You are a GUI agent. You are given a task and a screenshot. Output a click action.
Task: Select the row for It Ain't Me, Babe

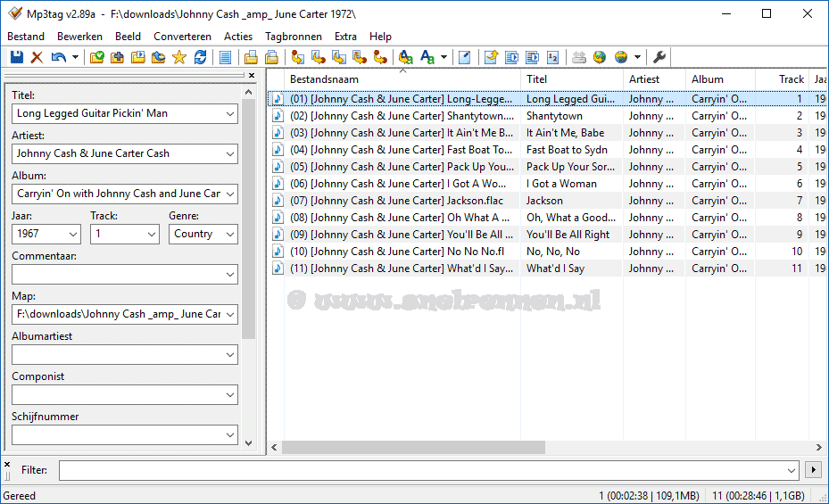tap(547, 133)
